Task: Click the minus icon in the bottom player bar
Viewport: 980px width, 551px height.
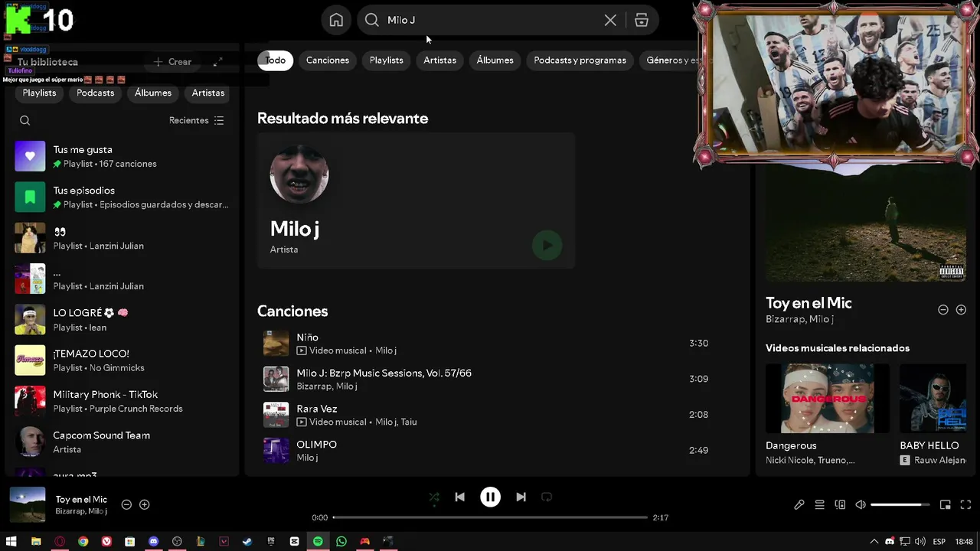Action: tap(126, 504)
